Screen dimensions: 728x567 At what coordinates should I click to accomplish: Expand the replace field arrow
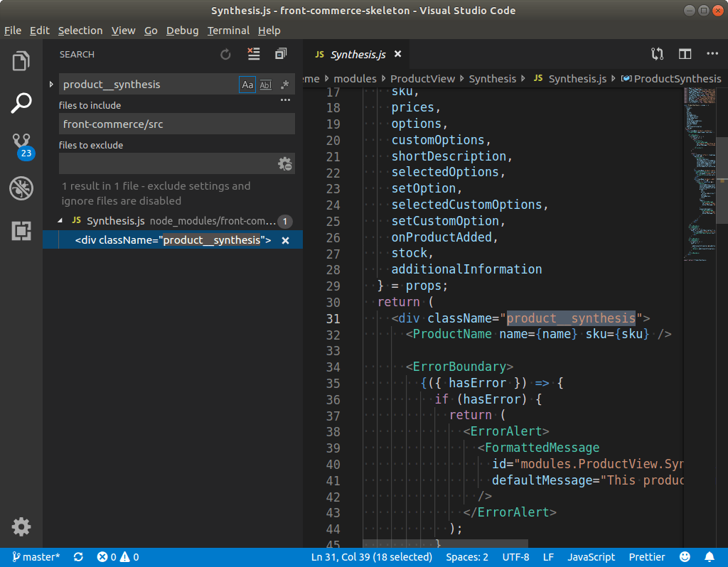point(51,85)
